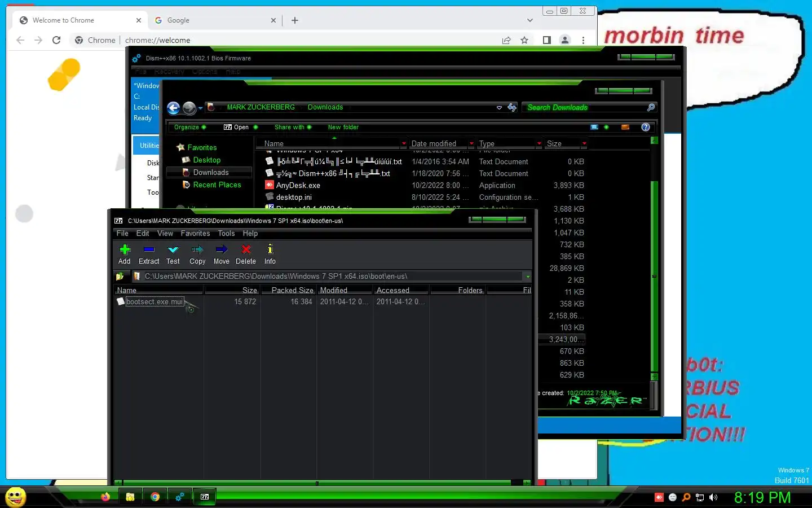Image resolution: width=812 pixels, height=508 pixels.
Task: Click the Move icon in the 7-Zip toolbar
Action: (x=222, y=254)
